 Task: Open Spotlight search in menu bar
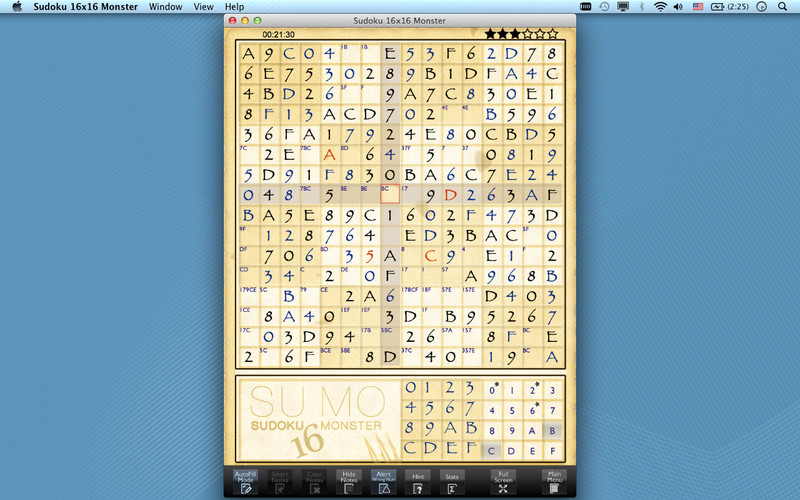point(782,7)
